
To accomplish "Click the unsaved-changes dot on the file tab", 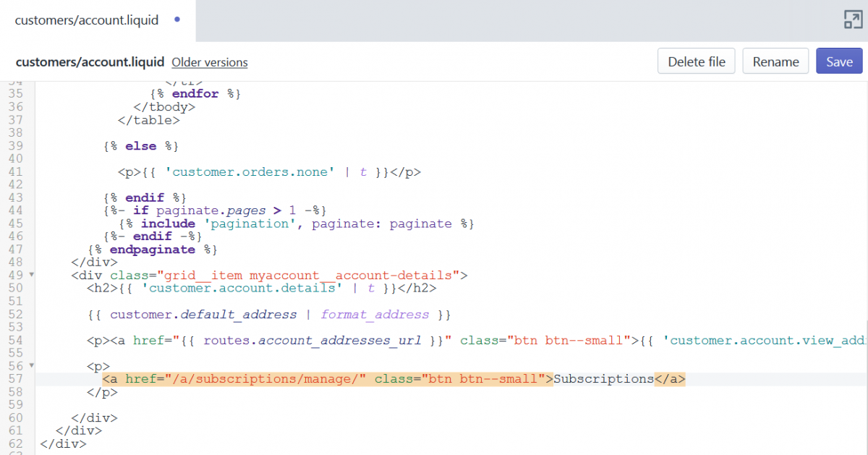I will [x=177, y=20].
